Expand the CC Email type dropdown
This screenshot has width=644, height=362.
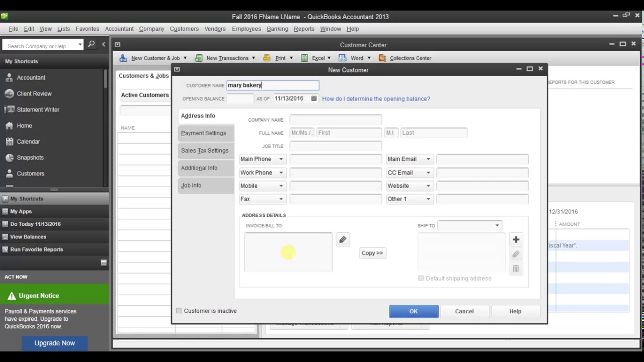tap(428, 172)
